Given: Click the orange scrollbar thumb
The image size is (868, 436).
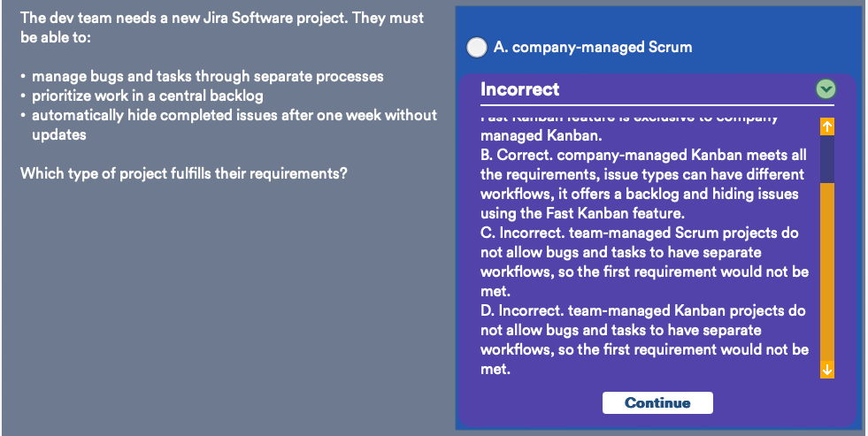Looking at the screenshot, I should (827, 272).
